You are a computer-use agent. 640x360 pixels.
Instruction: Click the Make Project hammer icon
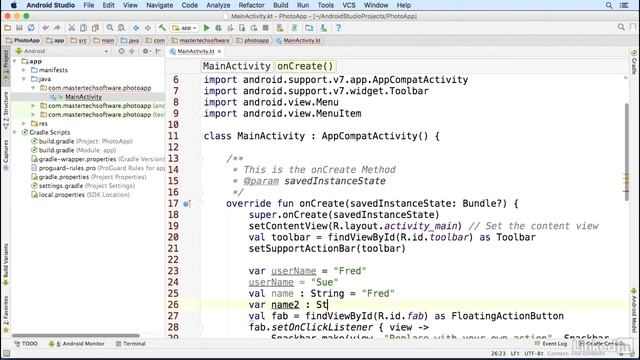162,28
